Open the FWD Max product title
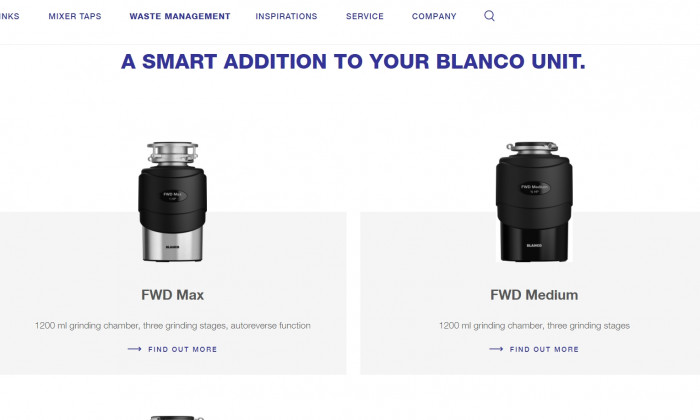 coord(172,295)
